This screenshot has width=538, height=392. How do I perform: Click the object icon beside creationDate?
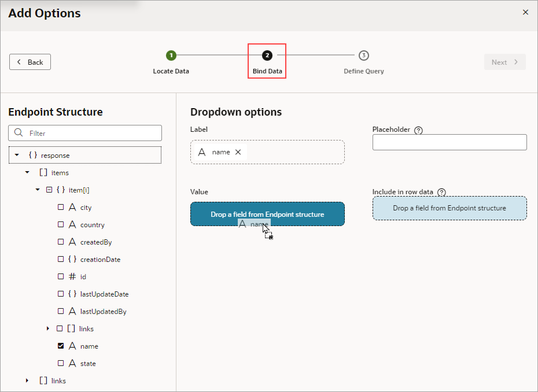tap(72, 259)
